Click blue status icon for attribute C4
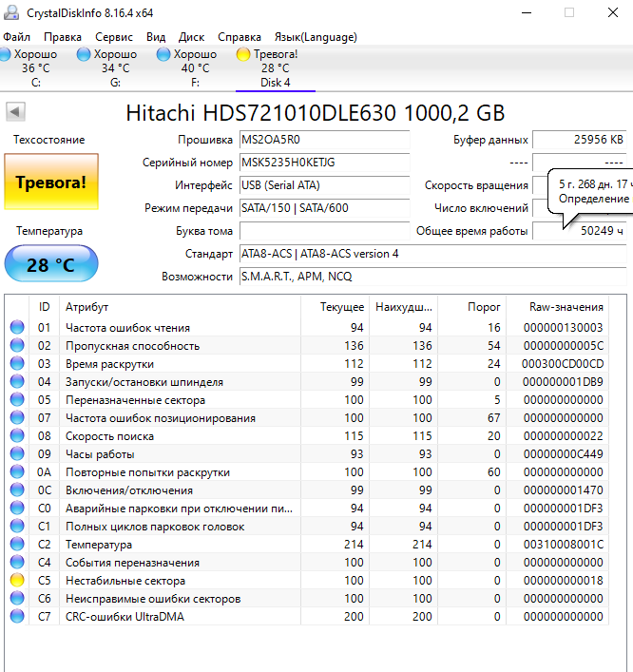The height and width of the screenshot is (672, 633). pyautogui.click(x=17, y=562)
